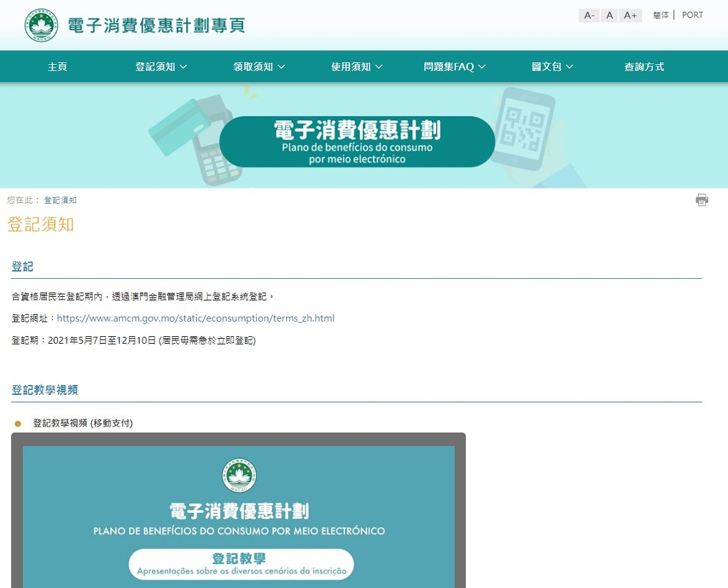Reset font size with middle A button
The width and height of the screenshot is (728, 588).
coord(609,15)
